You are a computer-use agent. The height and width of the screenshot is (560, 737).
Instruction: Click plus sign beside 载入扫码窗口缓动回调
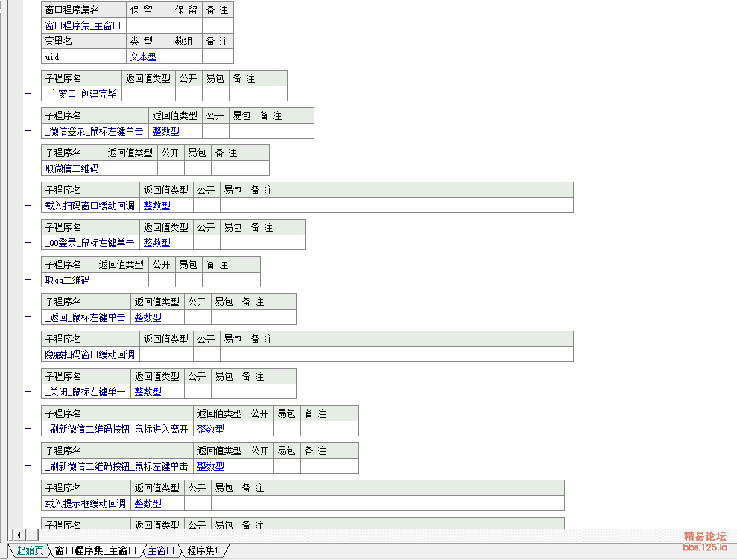(28, 206)
